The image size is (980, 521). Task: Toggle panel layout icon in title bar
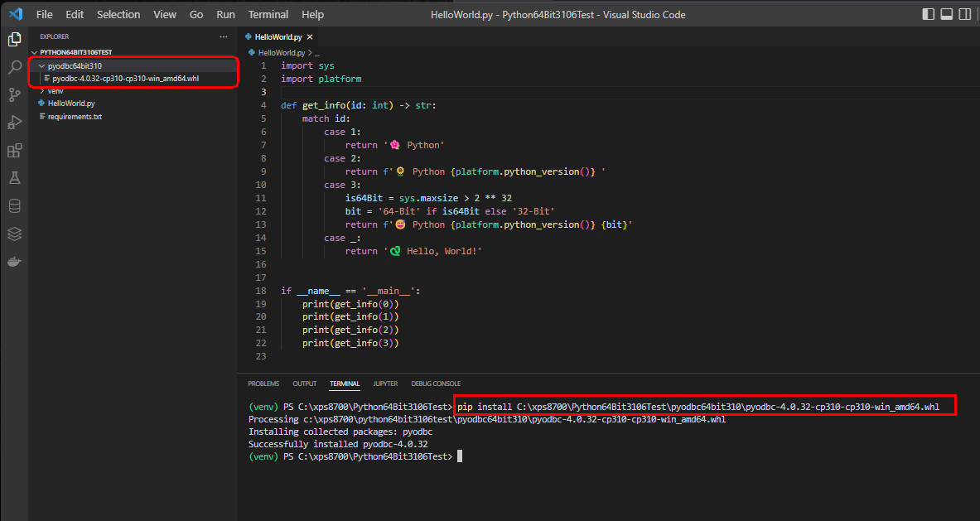946,14
